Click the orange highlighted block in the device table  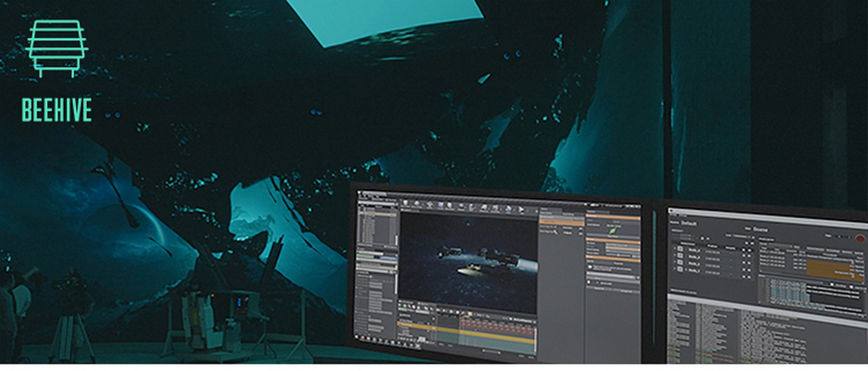(x=835, y=270)
